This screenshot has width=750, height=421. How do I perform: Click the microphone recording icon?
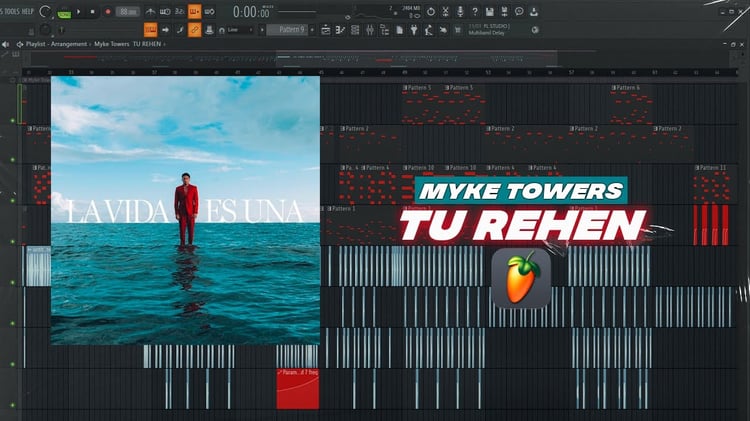(460, 11)
